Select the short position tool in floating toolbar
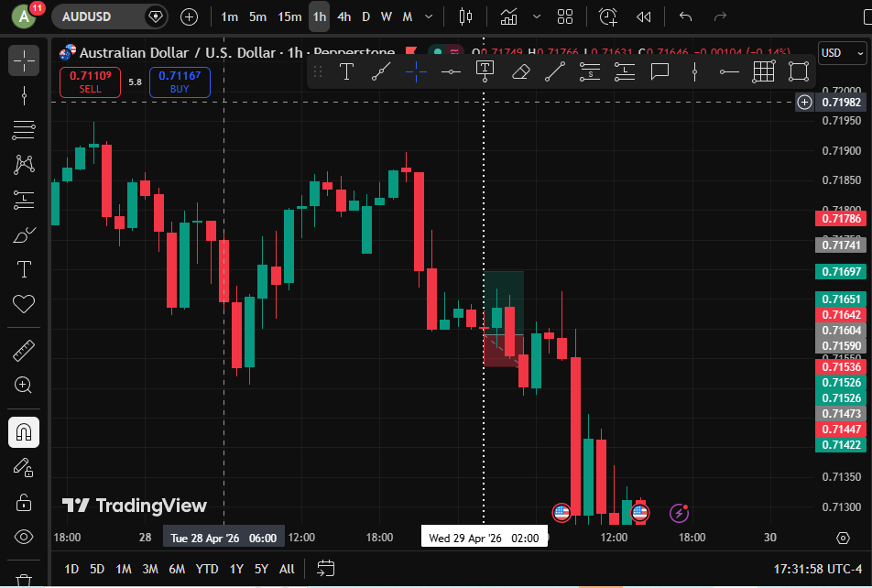The image size is (872, 588). [590, 71]
